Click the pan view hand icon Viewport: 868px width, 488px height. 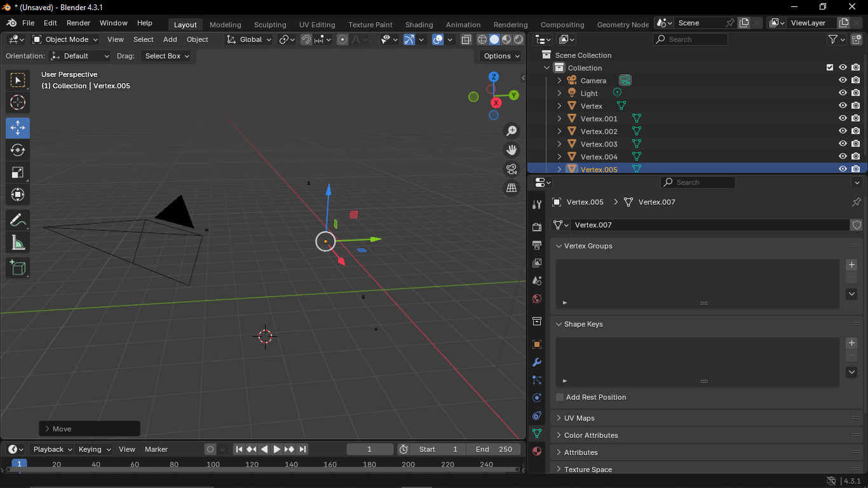(512, 150)
